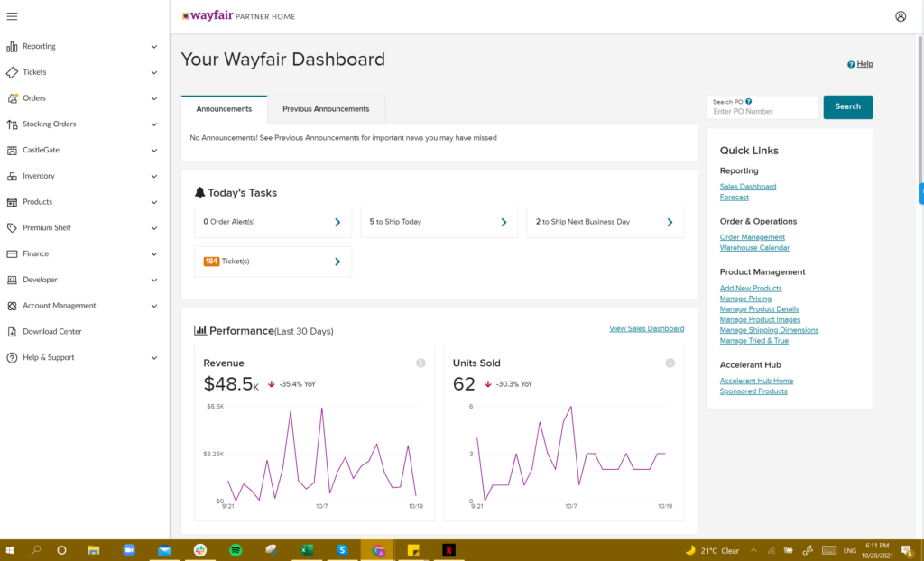
Task: Click the Help & Support question icon
Action: [x=12, y=358]
